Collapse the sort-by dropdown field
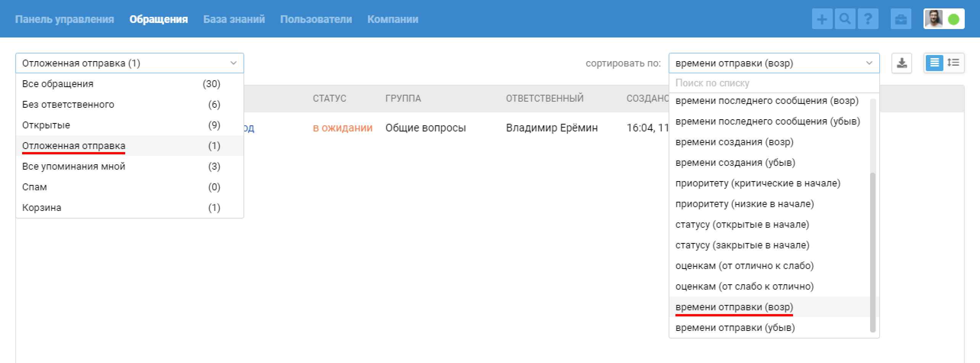The width and height of the screenshot is (980, 363). [774, 63]
